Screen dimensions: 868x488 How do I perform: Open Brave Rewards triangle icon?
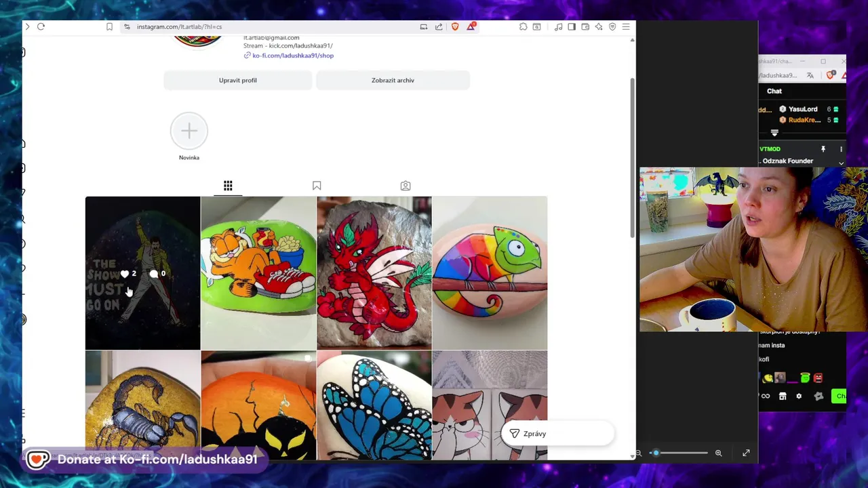[471, 26]
